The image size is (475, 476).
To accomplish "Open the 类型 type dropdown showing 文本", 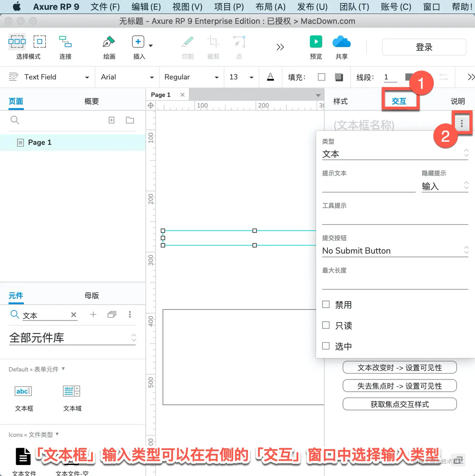I will click(395, 154).
